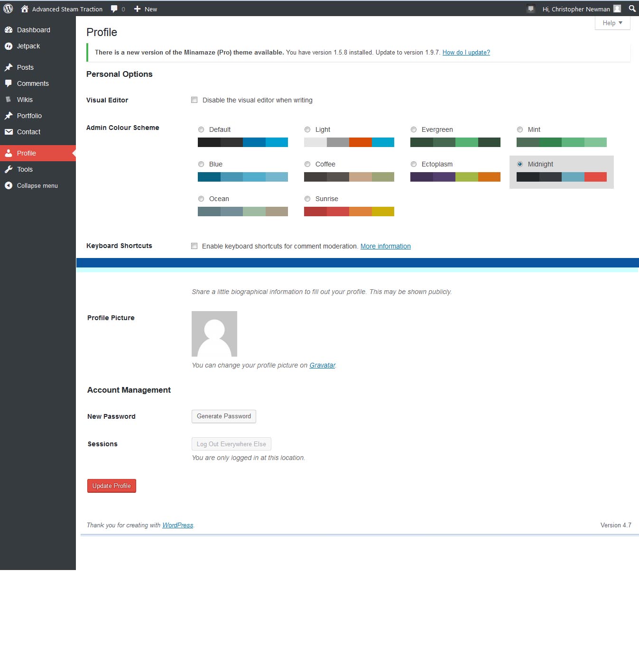Open the search magnifier icon

click(x=632, y=9)
